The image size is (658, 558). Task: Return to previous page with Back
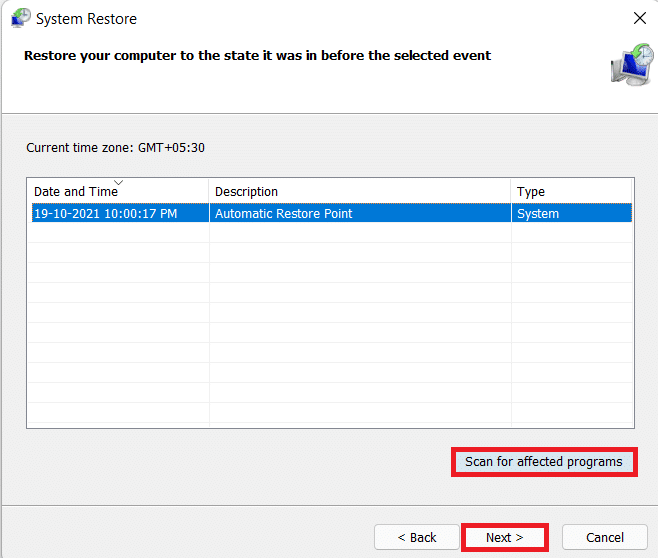(417, 537)
